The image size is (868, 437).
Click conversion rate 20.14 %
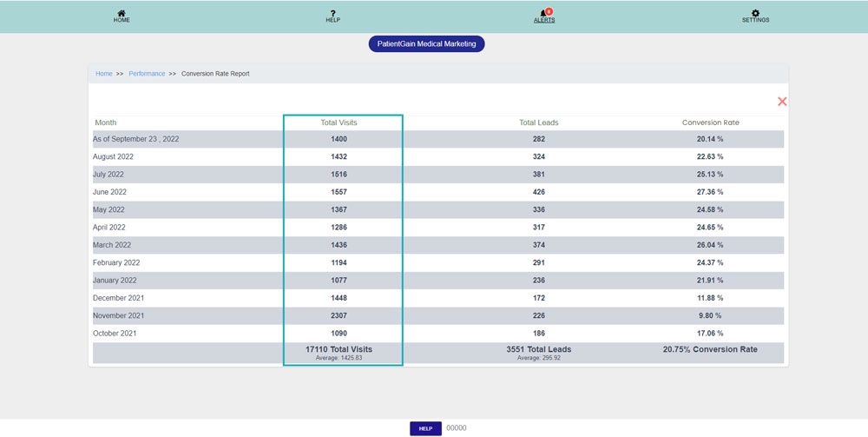(x=710, y=139)
